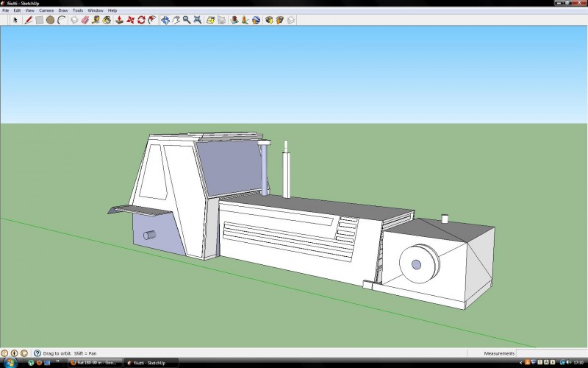Viewport: 588px width, 368px height.
Task: Pick the Line pencil tool
Action: pyautogui.click(x=29, y=20)
